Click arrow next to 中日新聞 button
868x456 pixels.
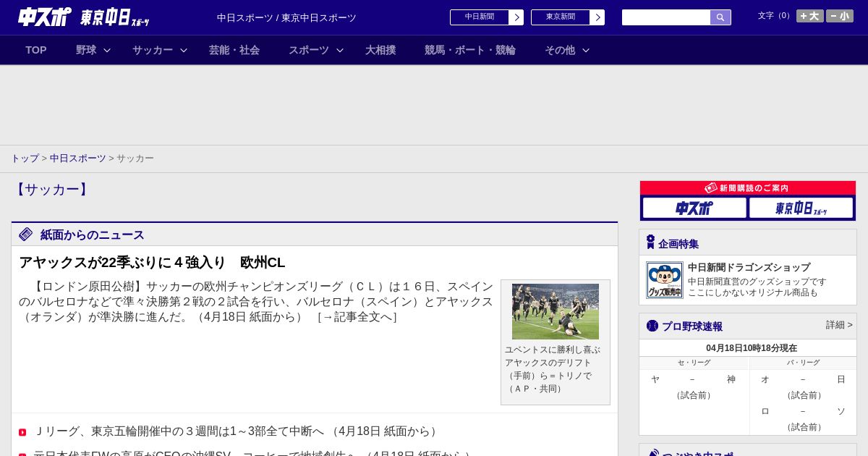click(x=516, y=17)
